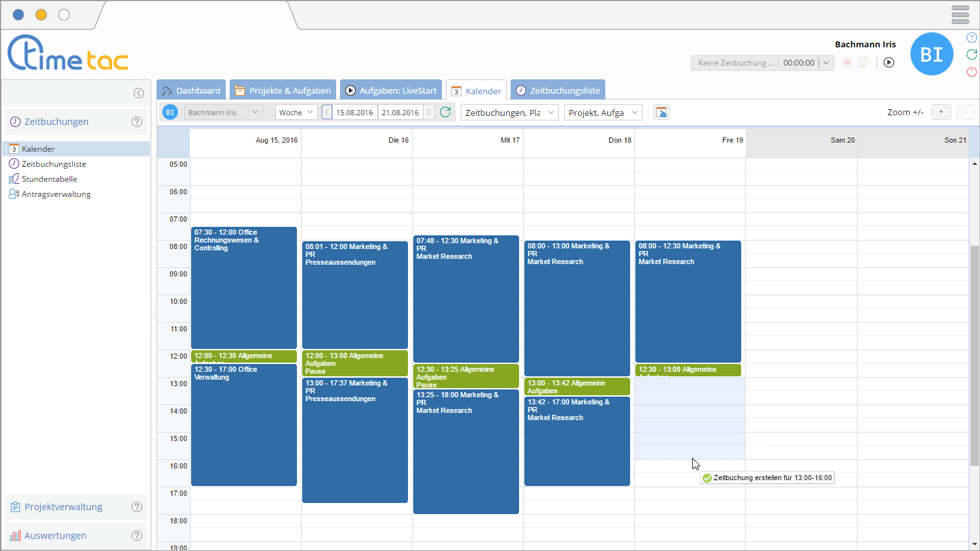
Task: Open Friday 12:30-13:00 Allgemeine Aufgaben entry
Action: (x=688, y=370)
